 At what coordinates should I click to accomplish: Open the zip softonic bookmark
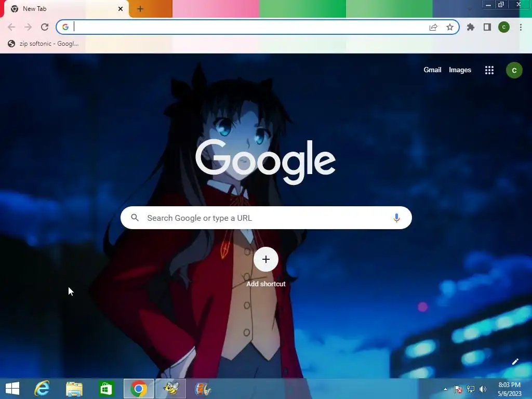point(43,44)
